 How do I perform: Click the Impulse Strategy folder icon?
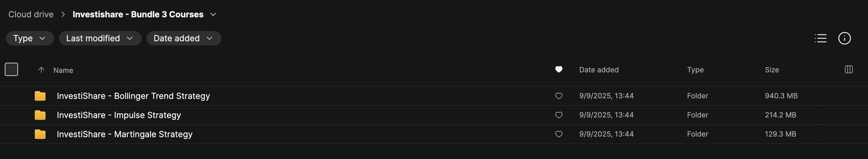(40, 115)
